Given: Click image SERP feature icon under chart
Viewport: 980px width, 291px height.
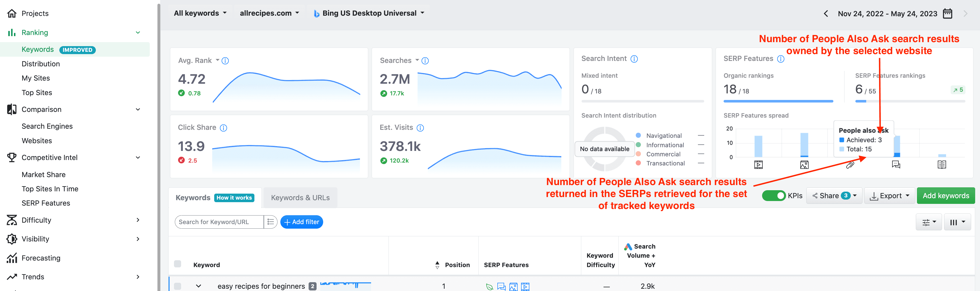Looking at the screenshot, I should click(804, 165).
